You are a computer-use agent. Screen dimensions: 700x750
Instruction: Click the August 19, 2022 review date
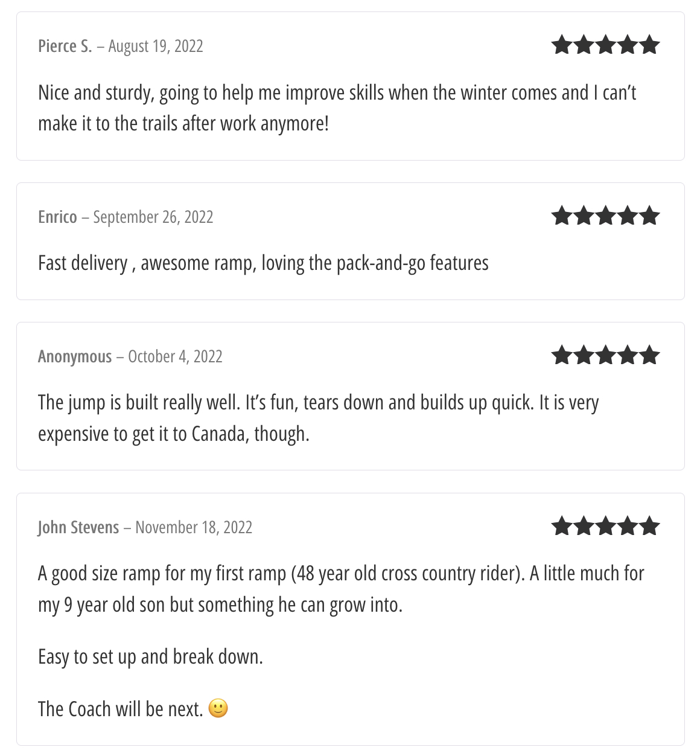[x=156, y=46]
